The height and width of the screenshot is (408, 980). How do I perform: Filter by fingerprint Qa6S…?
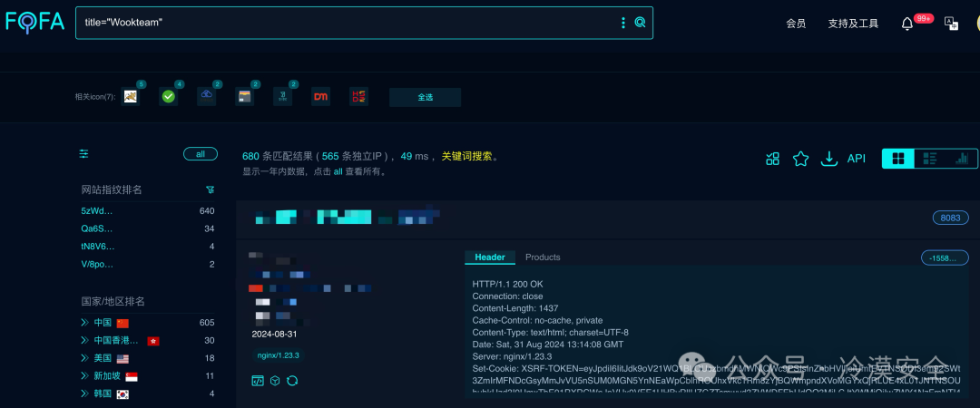(97, 228)
